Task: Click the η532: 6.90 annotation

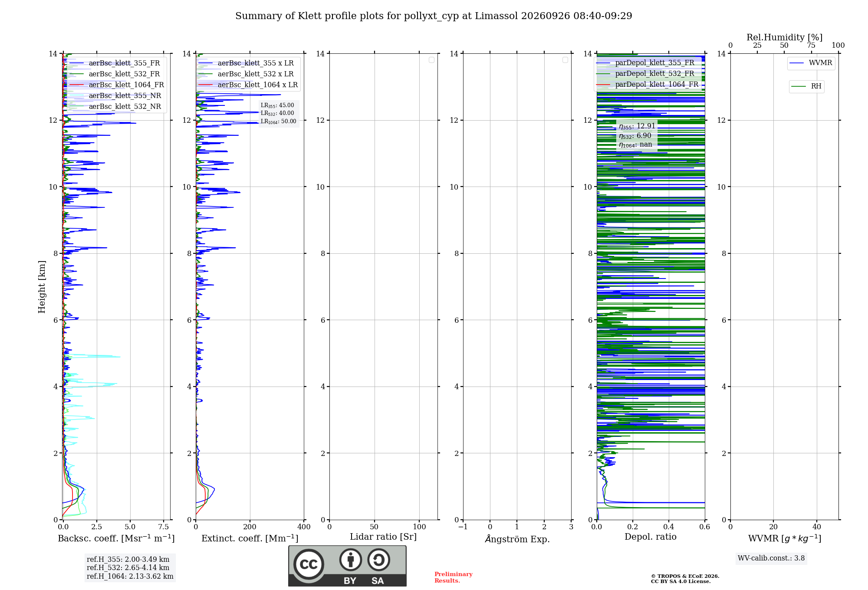Action: tap(635, 136)
